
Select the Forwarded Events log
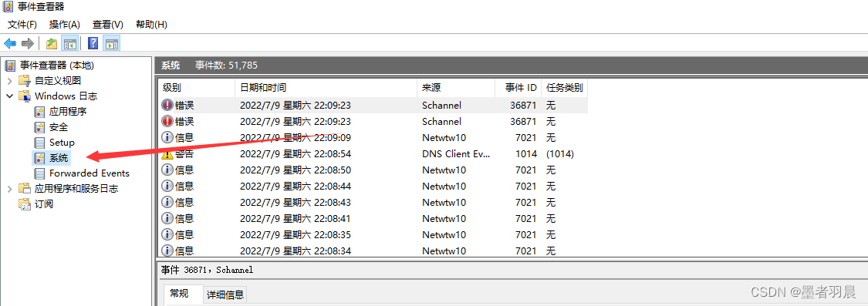(x=90, y=173)
